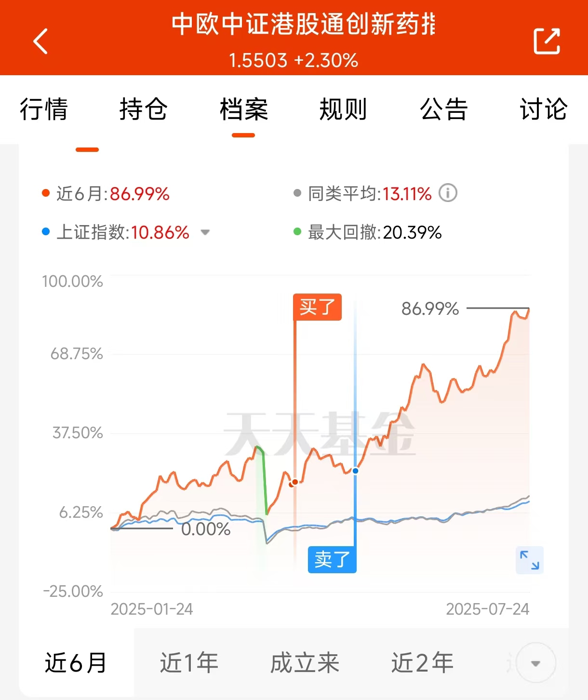The width and height of the screenshot is (588, 700).
Task: Switch to 行情 tab
Action: click(x=44, y=109)
